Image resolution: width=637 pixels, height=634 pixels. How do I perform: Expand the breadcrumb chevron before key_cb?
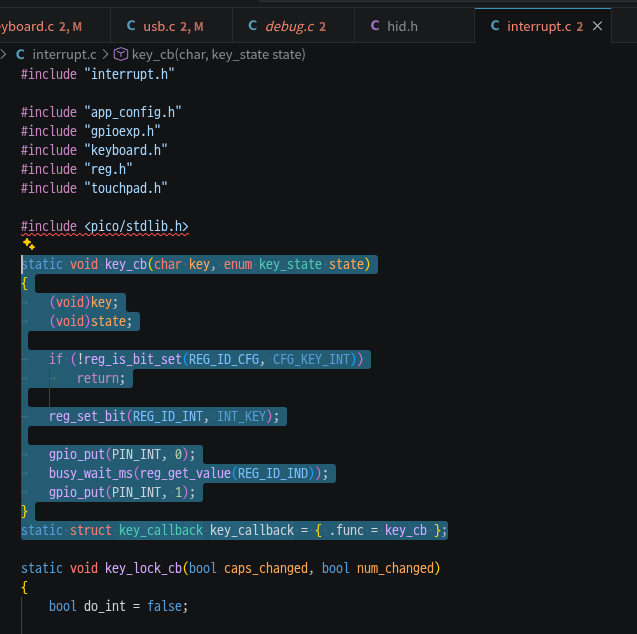click(105, 54)
